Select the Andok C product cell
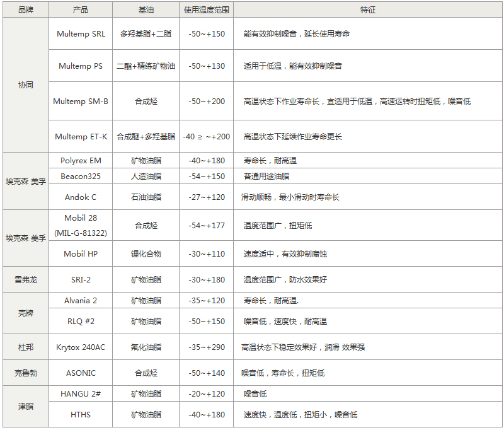Screen dimensions: 504x430 [x=81, y=197]
